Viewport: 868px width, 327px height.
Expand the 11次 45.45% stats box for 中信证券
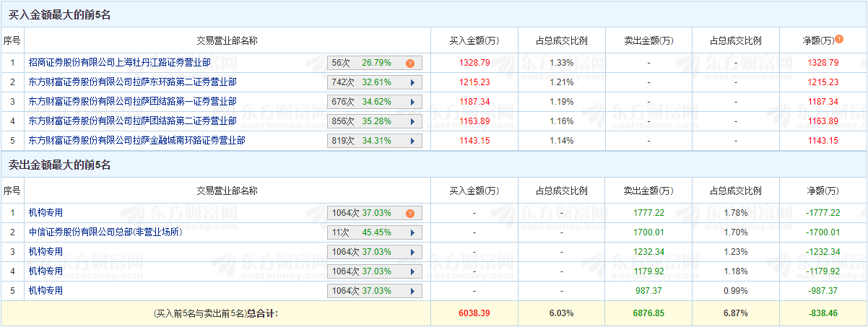pyautogui.click(x=412, y=232)
